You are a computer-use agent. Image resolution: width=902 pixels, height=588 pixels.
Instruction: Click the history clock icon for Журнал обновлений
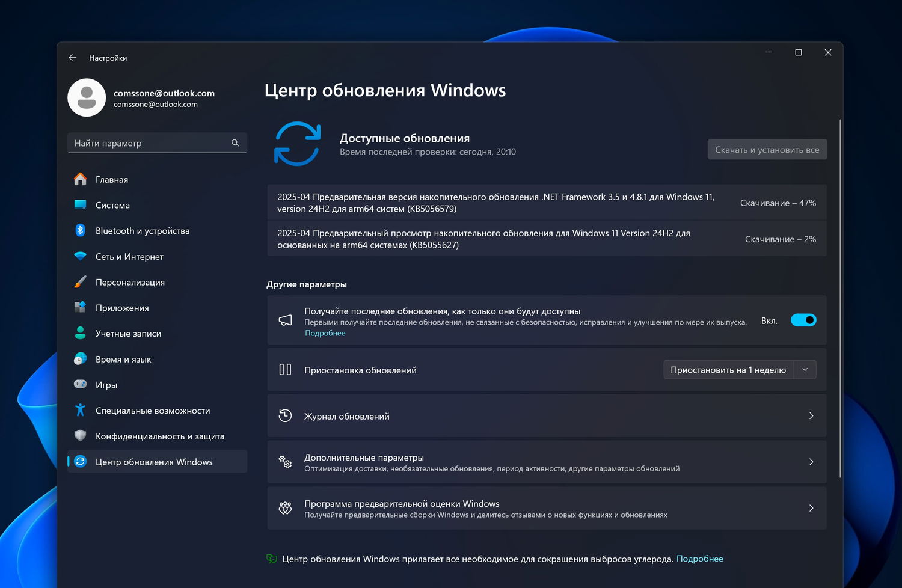[286, 416]
